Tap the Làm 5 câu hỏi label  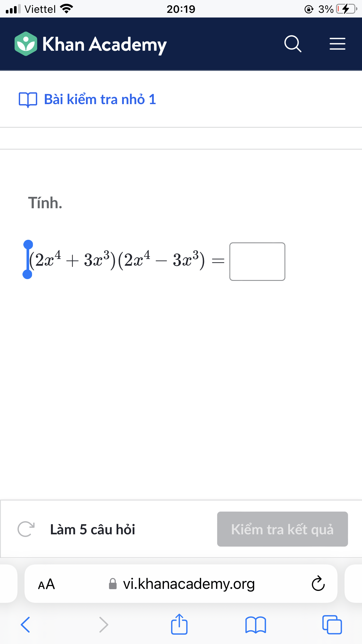[x=93, y=529]
